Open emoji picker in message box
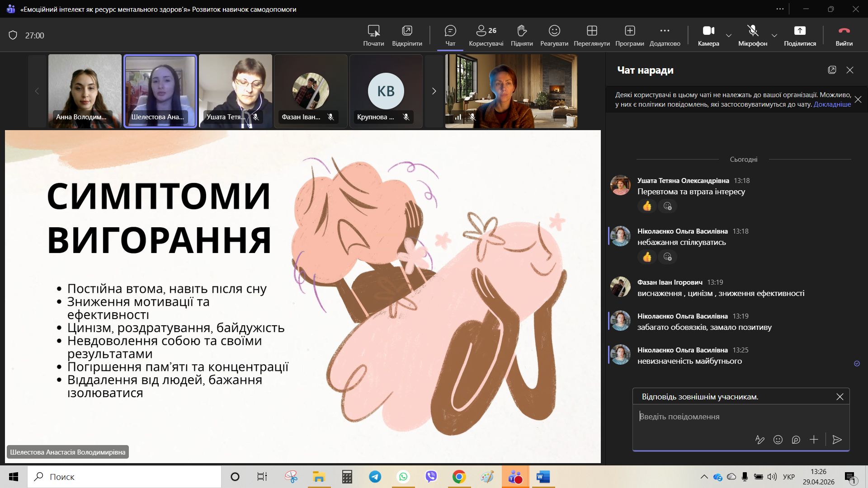Viewport: 868px width, 488px height. (x=778, y=440)
